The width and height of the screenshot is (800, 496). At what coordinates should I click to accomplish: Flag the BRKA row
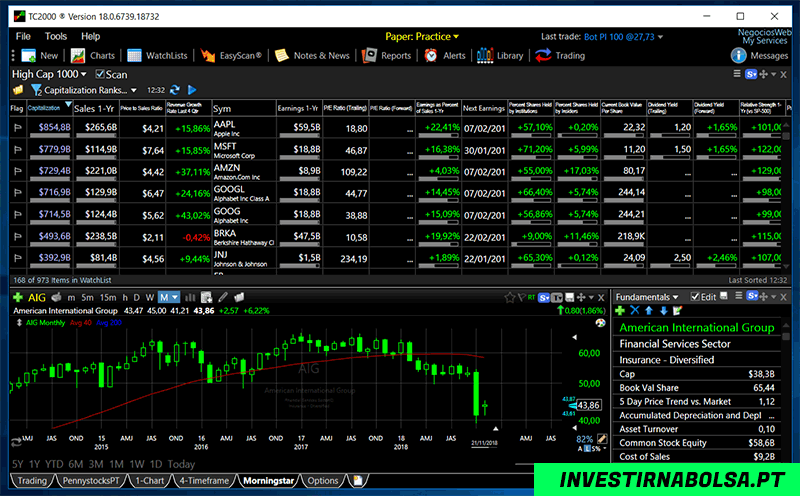coord(18,237)
